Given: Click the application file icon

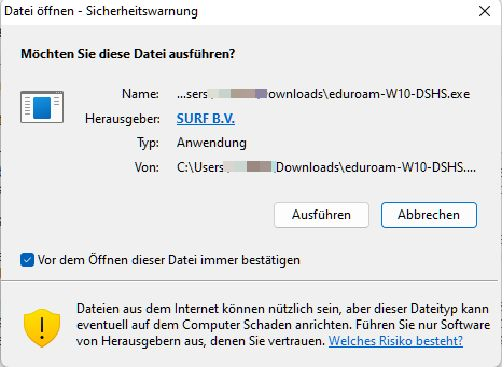Looking at the screenshot, I should pyautogui.click(x=42, y=107).
